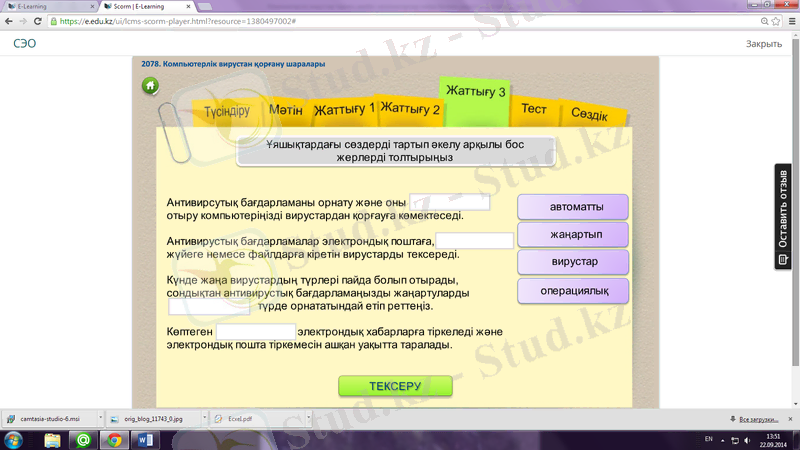This screenshot has width=800, height=450.
Task: Switch to the Жаттығу 1 tab
Action: pos(344,108)
